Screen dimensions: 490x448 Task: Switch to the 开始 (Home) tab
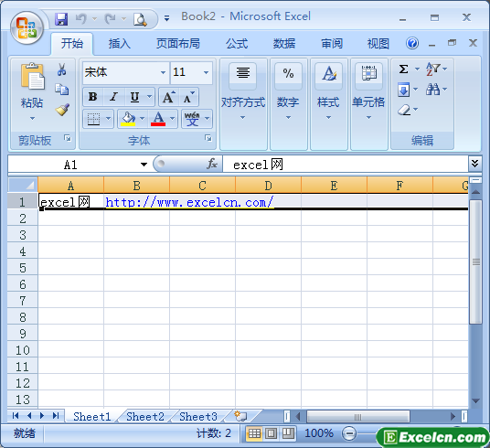coord(72,44)
